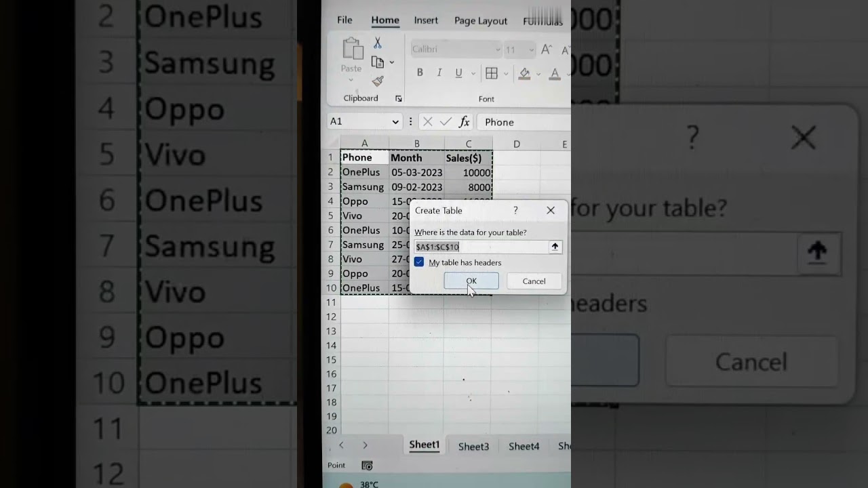Select the Format Painter icon
The width and height of the screenshot is (868, 488).
(x=378, y=80)
